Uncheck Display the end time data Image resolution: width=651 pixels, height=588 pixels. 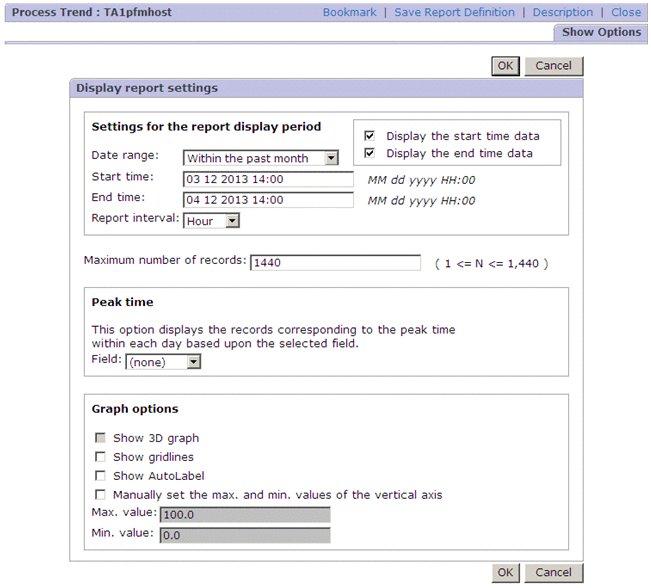coord(370,153)
